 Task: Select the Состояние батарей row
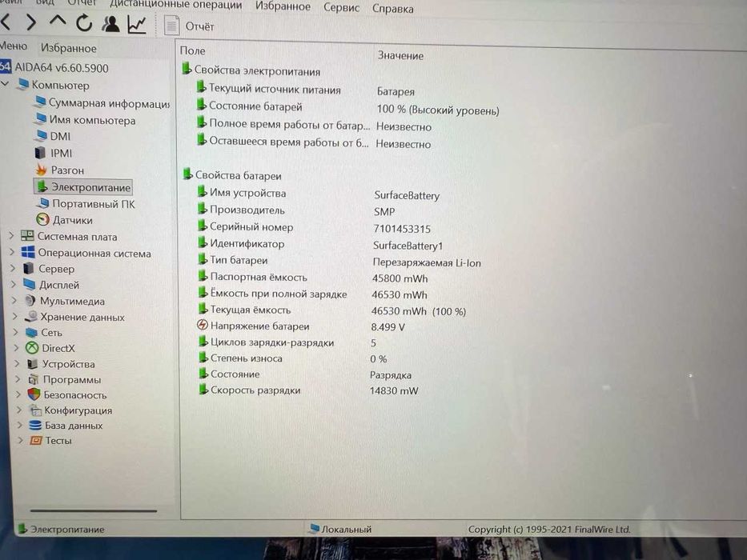347,108
